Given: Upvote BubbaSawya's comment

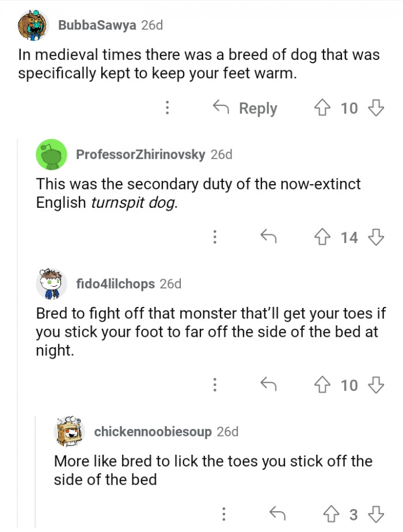Looking at the screenshot, I should tap(323, 108).
